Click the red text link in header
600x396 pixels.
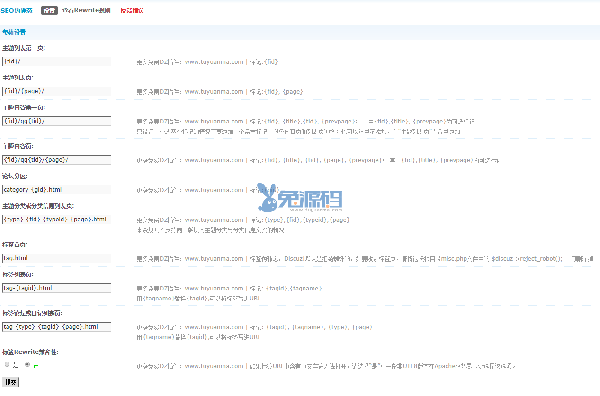tap(132, 11)
